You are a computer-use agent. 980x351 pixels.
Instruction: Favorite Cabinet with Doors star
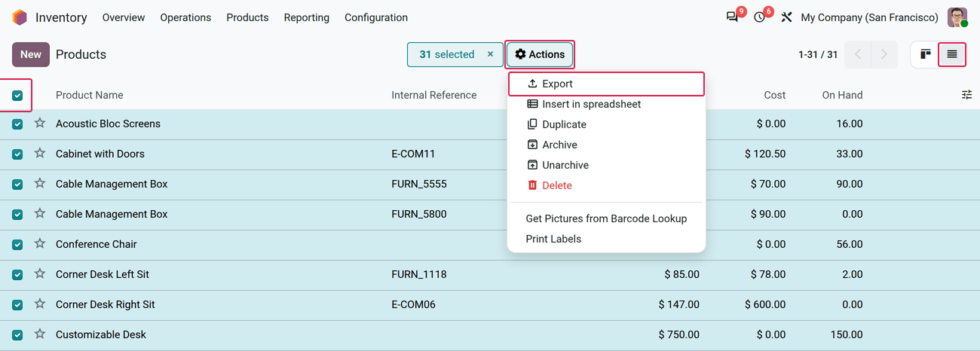click(x=40, y=153)
